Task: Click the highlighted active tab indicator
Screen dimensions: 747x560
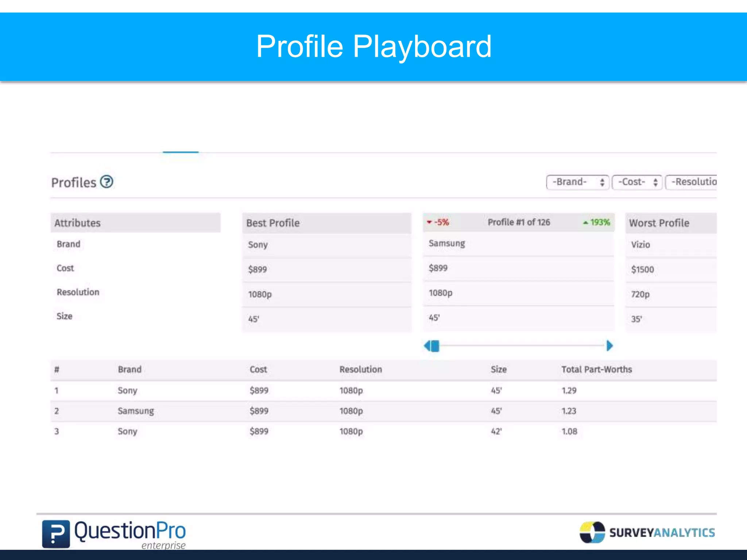Action: [181, 152]
